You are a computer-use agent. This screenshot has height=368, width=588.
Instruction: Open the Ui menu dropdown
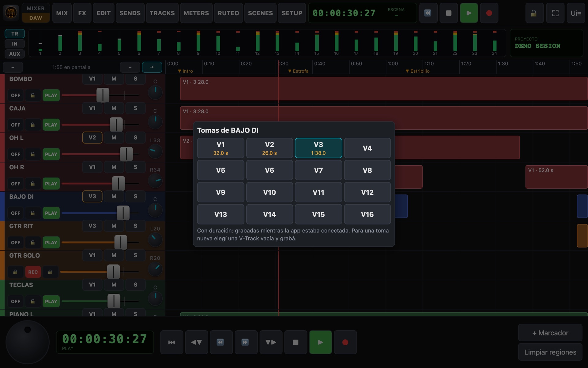576,13
